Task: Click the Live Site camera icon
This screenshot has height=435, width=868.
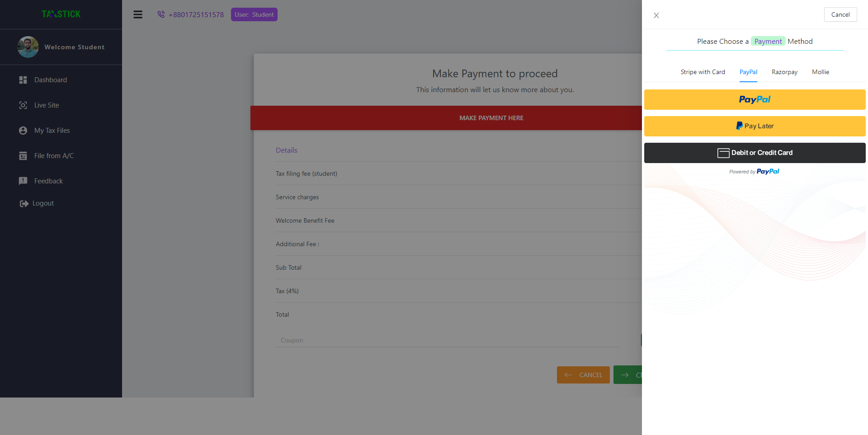Action: pos(23,105)
